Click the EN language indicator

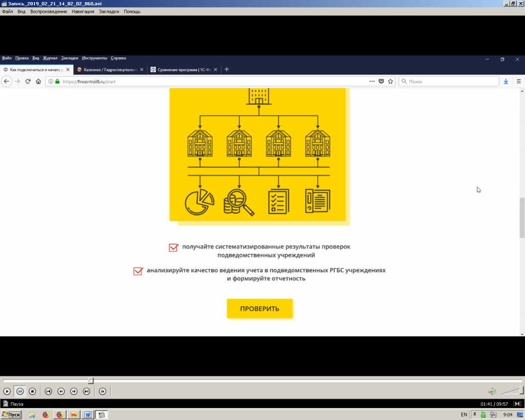click(463, 414)
